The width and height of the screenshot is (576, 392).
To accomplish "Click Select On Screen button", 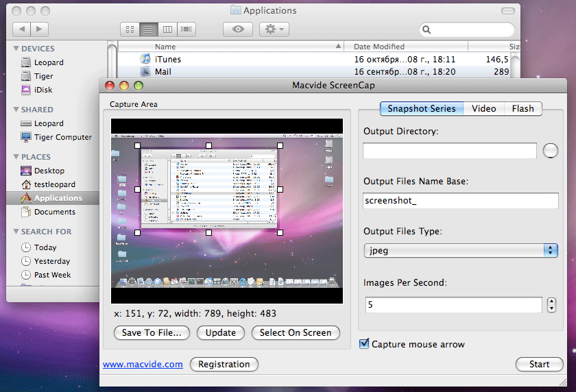I will pyautogui.click(x=296, y=332).
